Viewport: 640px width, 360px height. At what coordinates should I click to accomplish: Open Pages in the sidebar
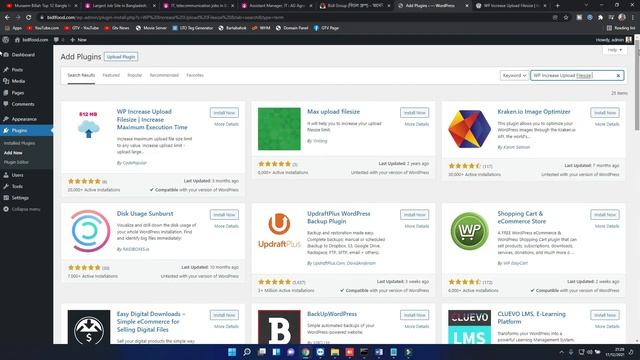[x=18, y=93]
